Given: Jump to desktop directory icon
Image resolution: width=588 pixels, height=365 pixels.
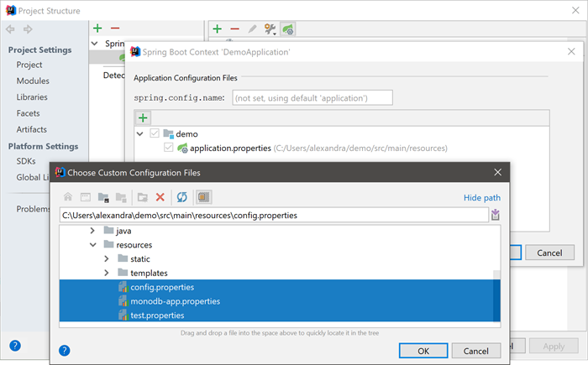Looking at the screenshot, I should (86, 196).
